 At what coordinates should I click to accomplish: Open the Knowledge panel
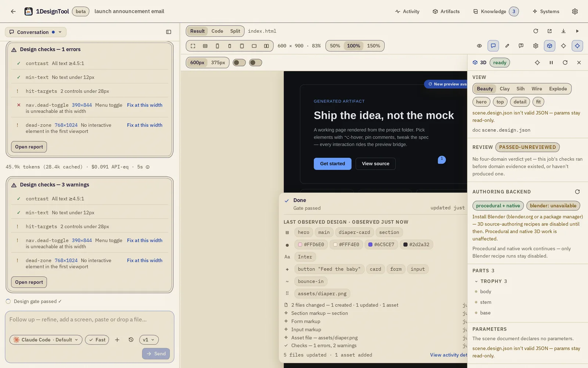(496, 11)
